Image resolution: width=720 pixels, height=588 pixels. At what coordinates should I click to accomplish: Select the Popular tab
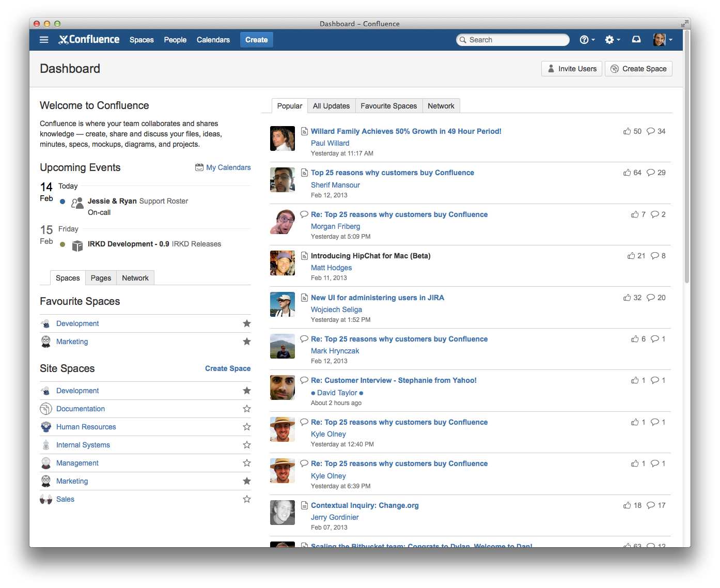tap(290, 106)
